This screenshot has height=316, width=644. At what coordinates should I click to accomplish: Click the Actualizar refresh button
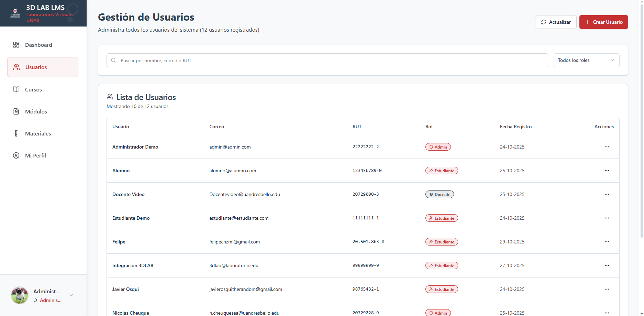coord(555,22)
